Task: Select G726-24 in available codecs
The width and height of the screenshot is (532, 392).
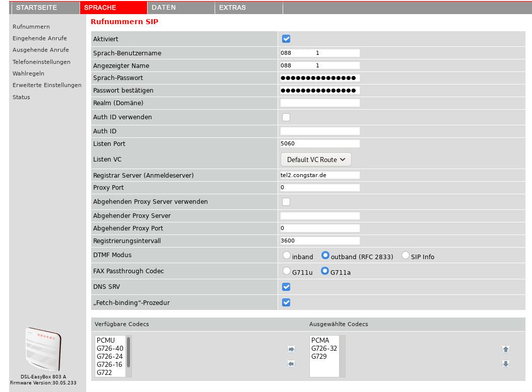Action: [x=110, y=356]
